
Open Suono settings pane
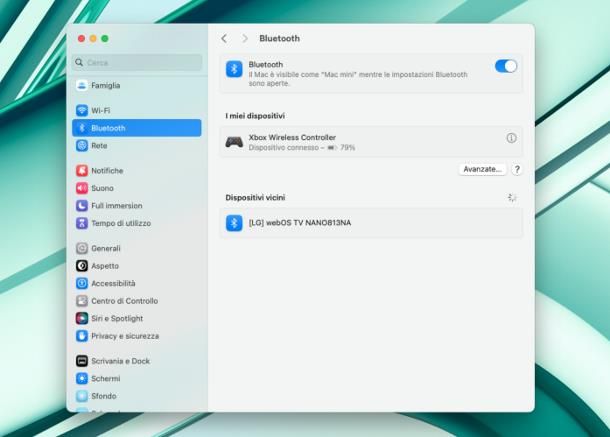(x=137, y=188)
